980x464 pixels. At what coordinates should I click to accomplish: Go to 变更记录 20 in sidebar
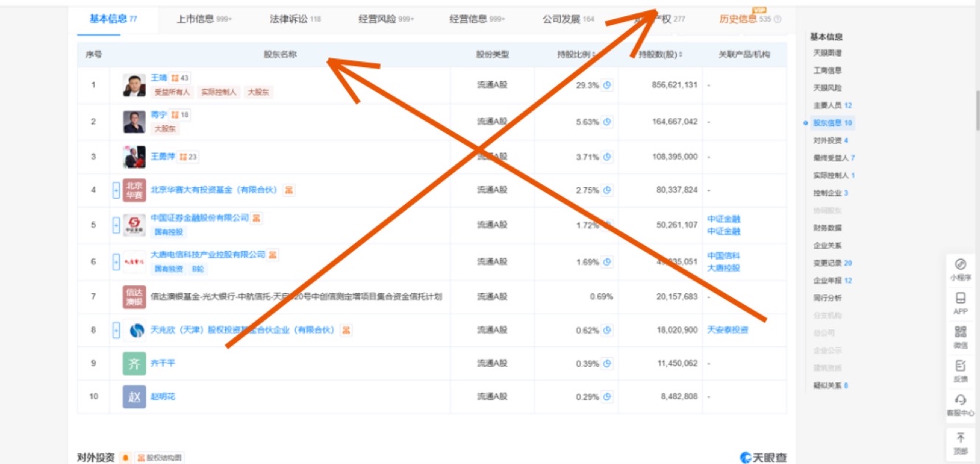pyautogui.click(x=833, y=264)
